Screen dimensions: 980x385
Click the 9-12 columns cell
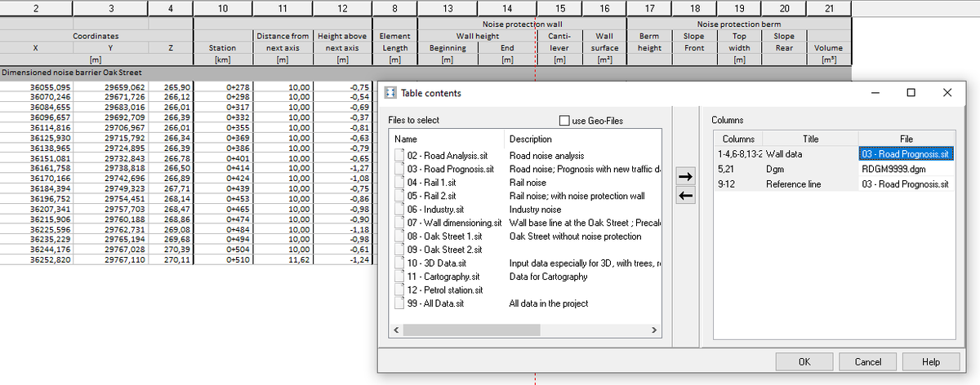pos(739,184)
